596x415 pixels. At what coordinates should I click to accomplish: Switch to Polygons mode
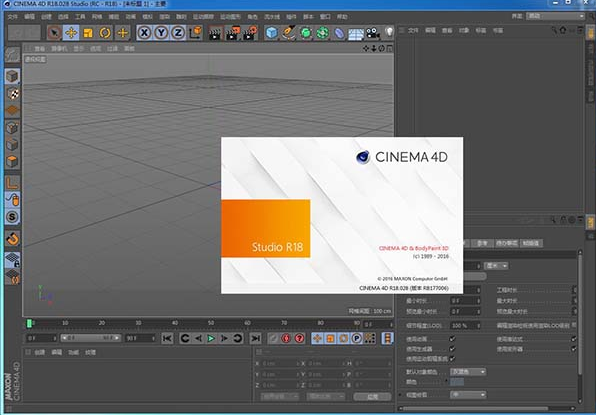tap(13, 162)
